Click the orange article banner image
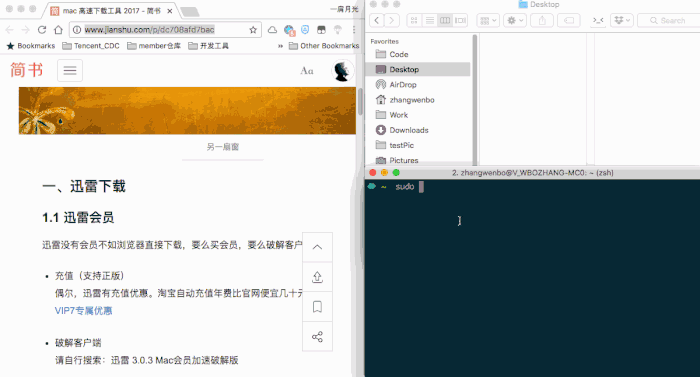Screen dimensions: 700x377 pos(187,111)
